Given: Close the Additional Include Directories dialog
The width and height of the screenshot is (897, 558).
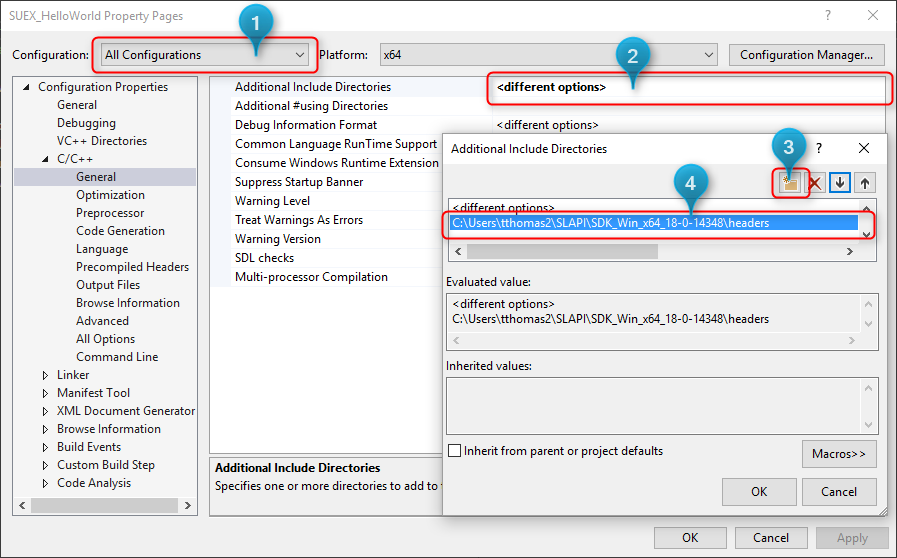Looking at the screenshot, I should pos(864,148).
